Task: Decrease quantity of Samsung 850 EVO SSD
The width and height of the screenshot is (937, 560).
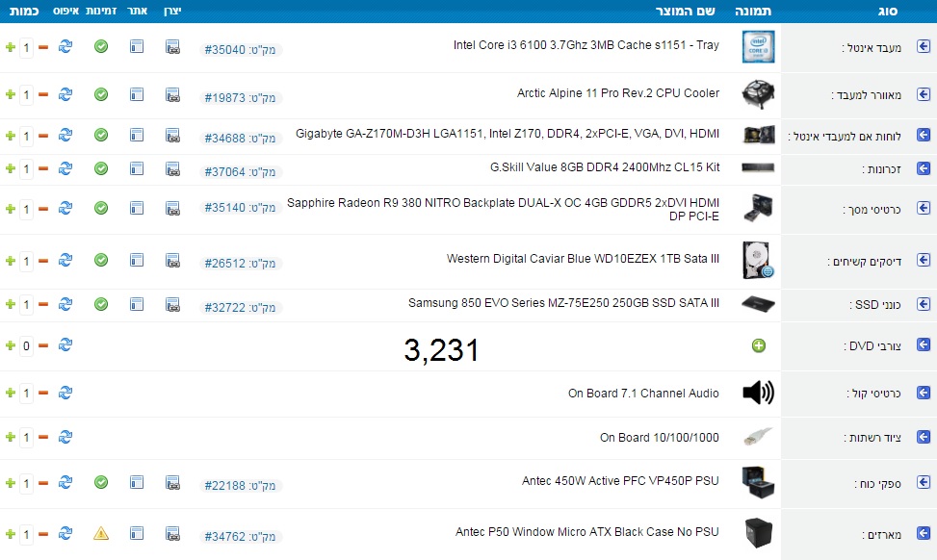Action: point(43,304)
